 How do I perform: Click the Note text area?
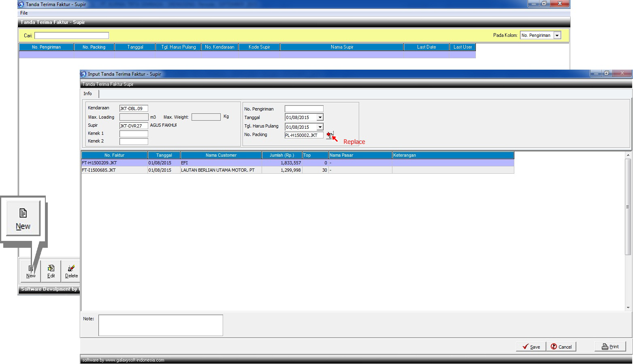[x=160, y=325]
